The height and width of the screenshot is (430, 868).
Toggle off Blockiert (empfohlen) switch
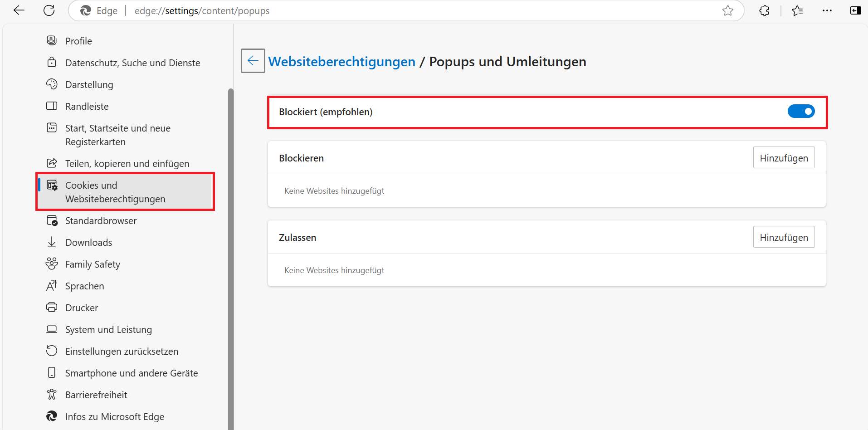pyautogui.click(x=801, y=111)
